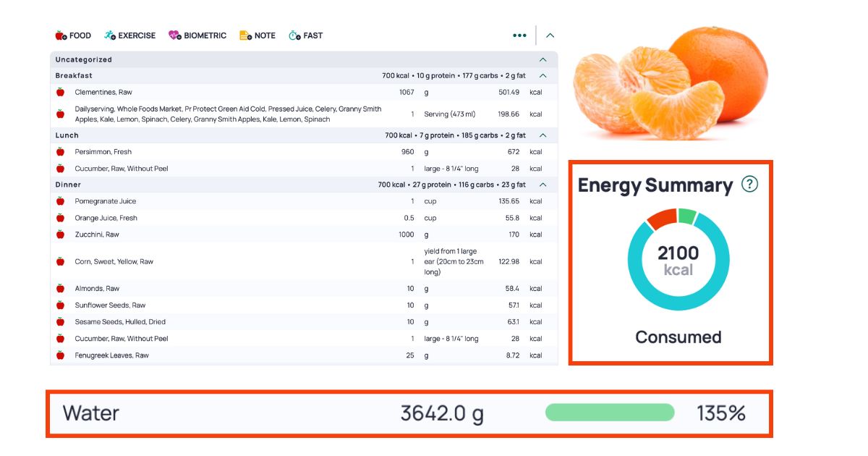Select the FAST timer icon
This screenshot has width=868, height=456.
[x=294, y=35]
